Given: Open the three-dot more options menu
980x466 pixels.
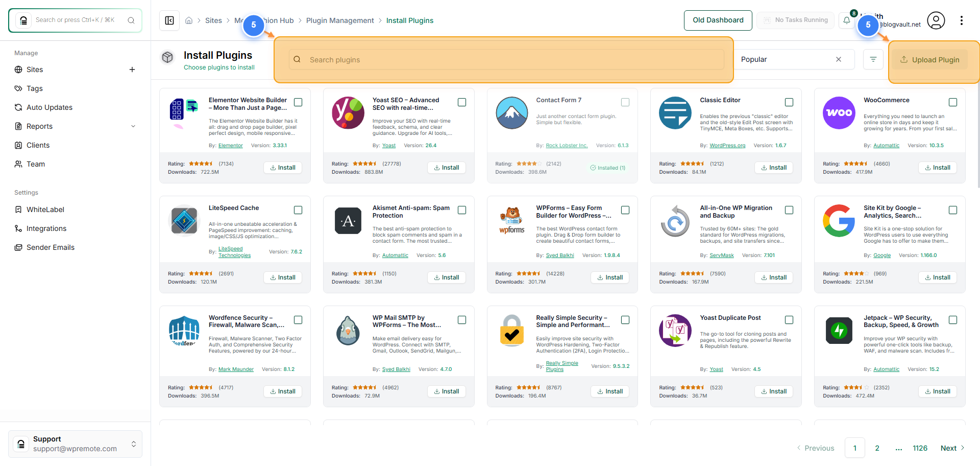Looking at the screenshot, I should (x=962, y=20).
